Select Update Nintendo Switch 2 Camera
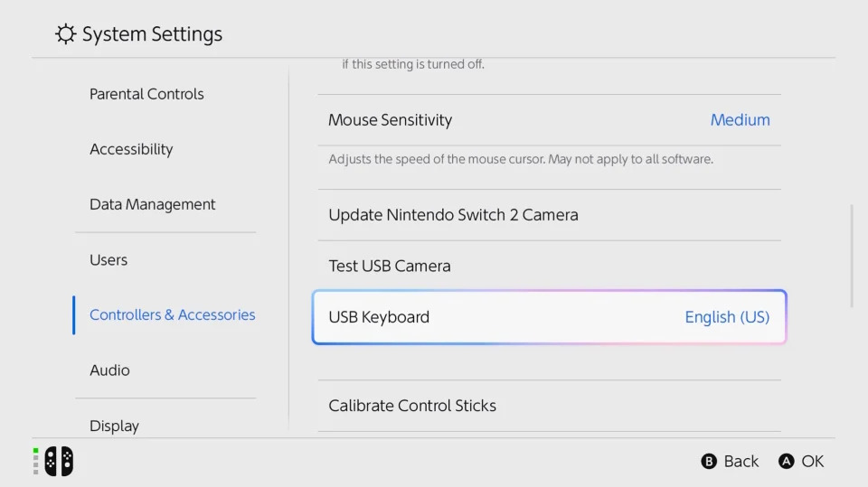Image resolution: width=868 pixels, height=487 pixels. point(453,215)
